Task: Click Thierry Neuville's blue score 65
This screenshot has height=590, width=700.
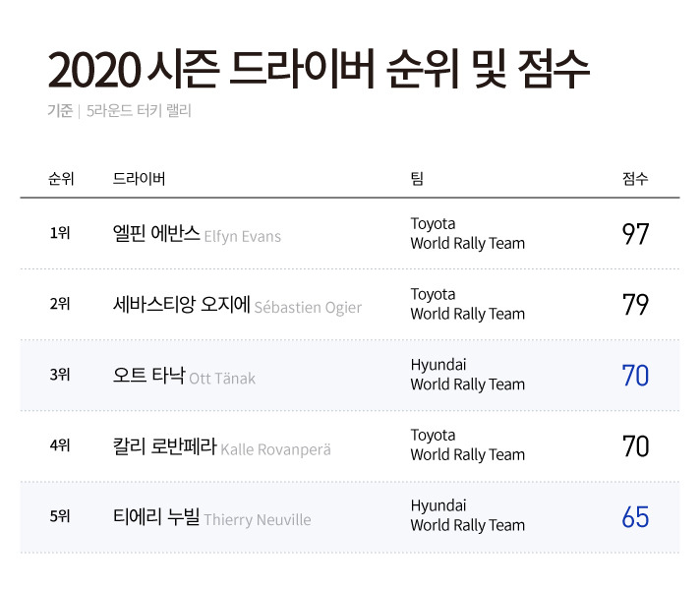Action: click(635, 517)
